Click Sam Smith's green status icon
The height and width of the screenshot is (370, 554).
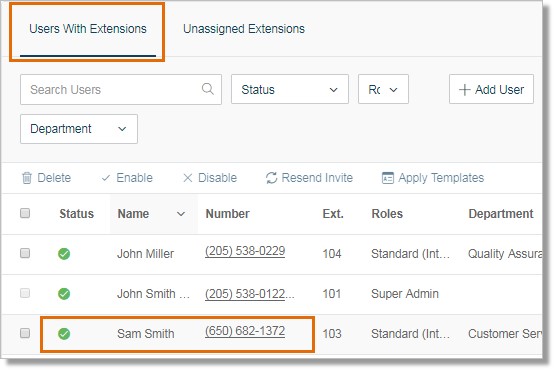(64, 333)
